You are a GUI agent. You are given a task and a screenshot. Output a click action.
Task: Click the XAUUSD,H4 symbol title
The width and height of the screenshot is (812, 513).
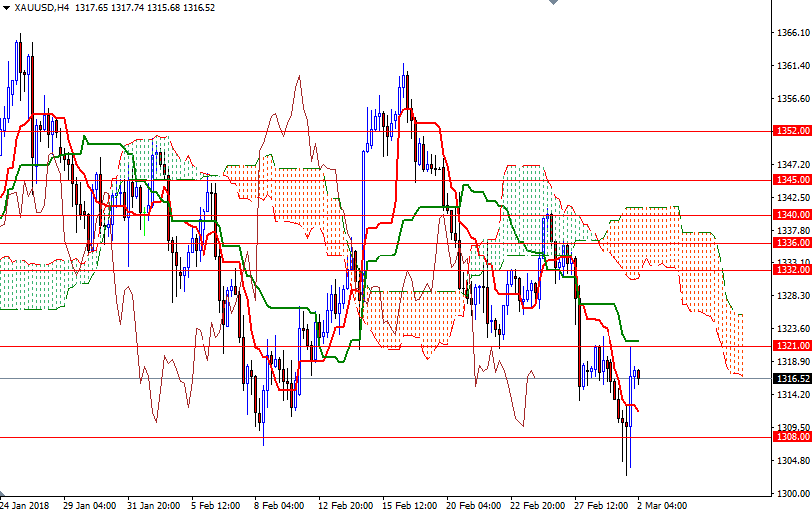[40, 8]
